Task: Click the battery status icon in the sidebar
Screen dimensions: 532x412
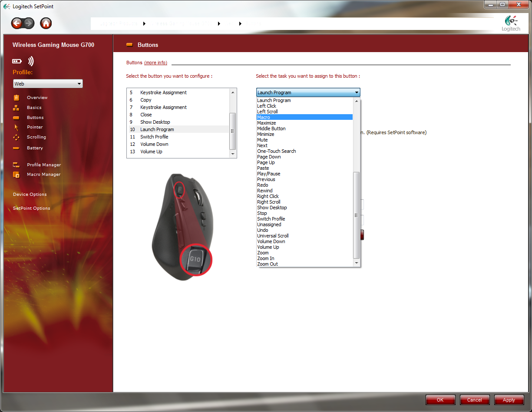Action: 17,61
